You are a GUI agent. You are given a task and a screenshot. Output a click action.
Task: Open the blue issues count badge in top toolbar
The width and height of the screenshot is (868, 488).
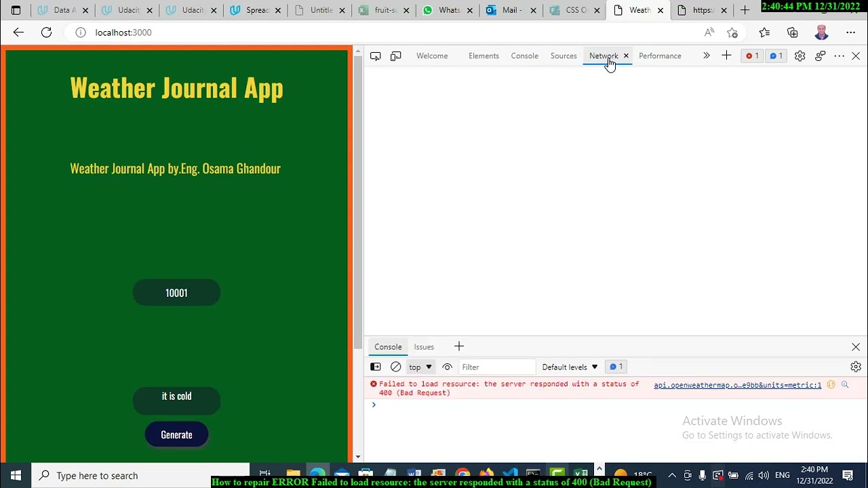click(776, 56)
